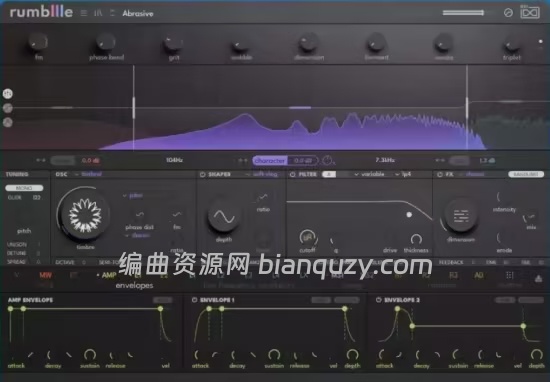Select the filter A slot button
This screenshot has width=550, height=382.
329,174
